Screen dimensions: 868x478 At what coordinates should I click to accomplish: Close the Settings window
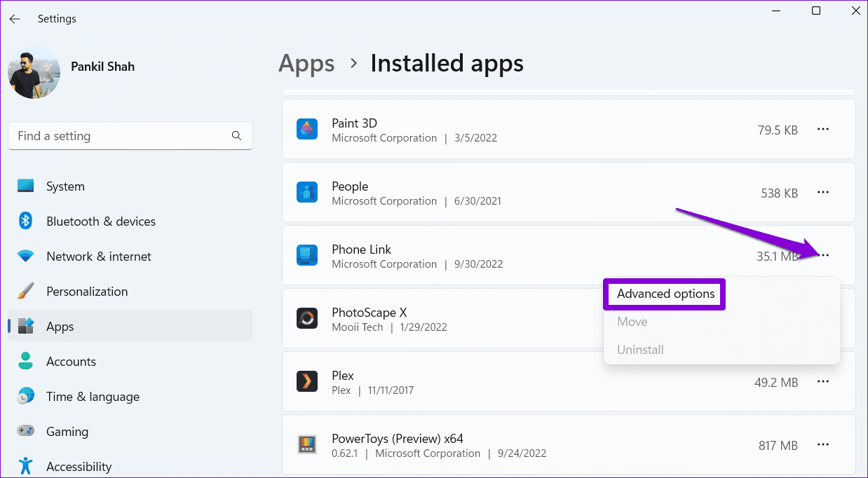(x=855, y=11)
